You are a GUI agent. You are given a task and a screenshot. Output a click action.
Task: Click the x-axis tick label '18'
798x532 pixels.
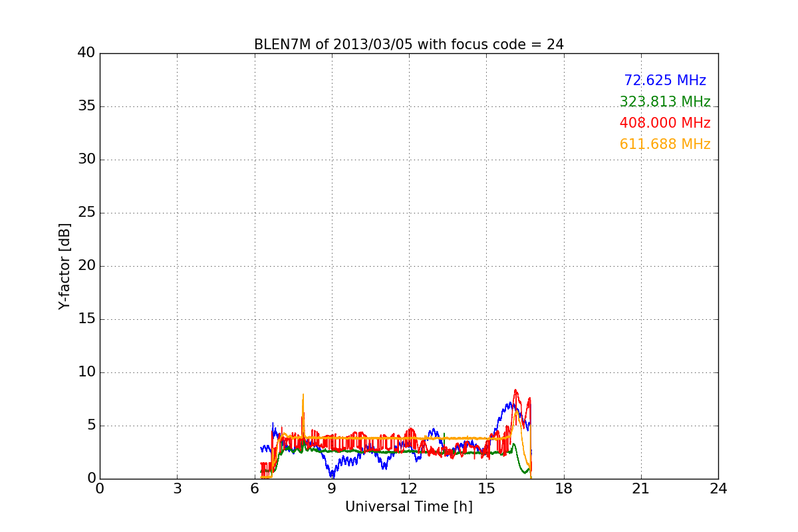[564, 489]
